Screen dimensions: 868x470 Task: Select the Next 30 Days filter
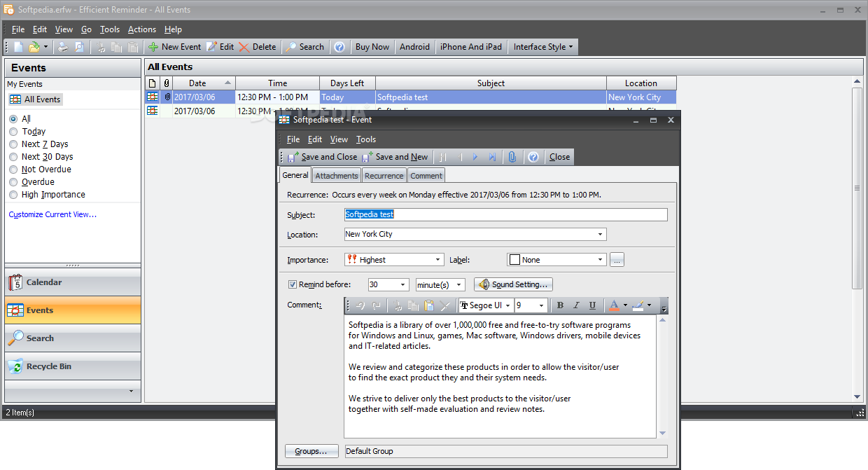[13, 157]
